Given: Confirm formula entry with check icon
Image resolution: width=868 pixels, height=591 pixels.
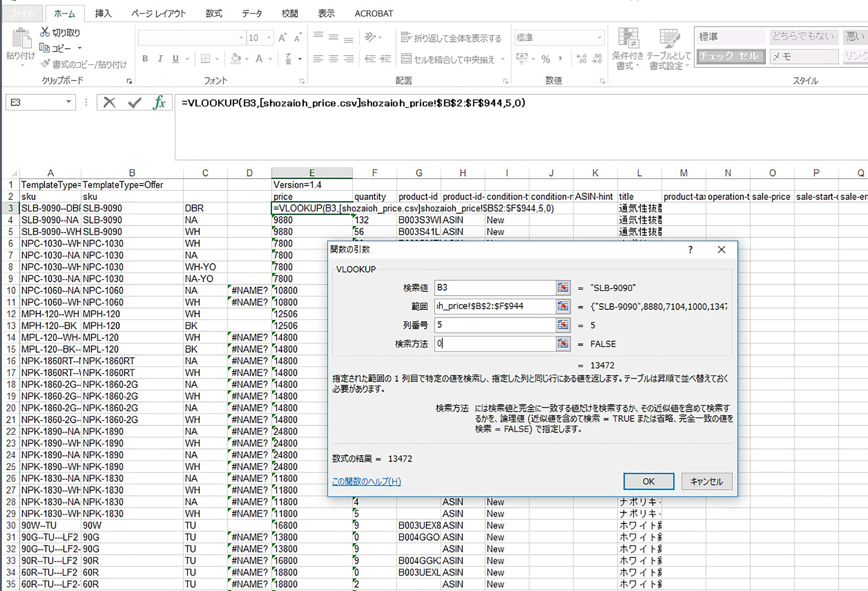Looking at the screenshot, I should tap(134, 103).
